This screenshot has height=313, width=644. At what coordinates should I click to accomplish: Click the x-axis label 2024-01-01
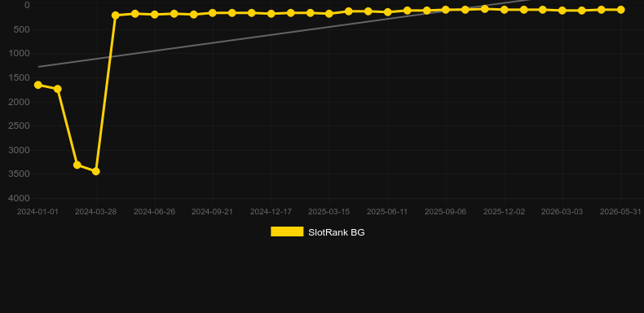click(x=37, y=212)
